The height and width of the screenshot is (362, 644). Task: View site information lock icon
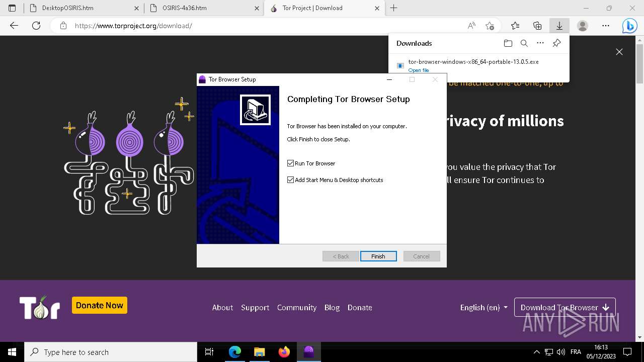(63, 26)
